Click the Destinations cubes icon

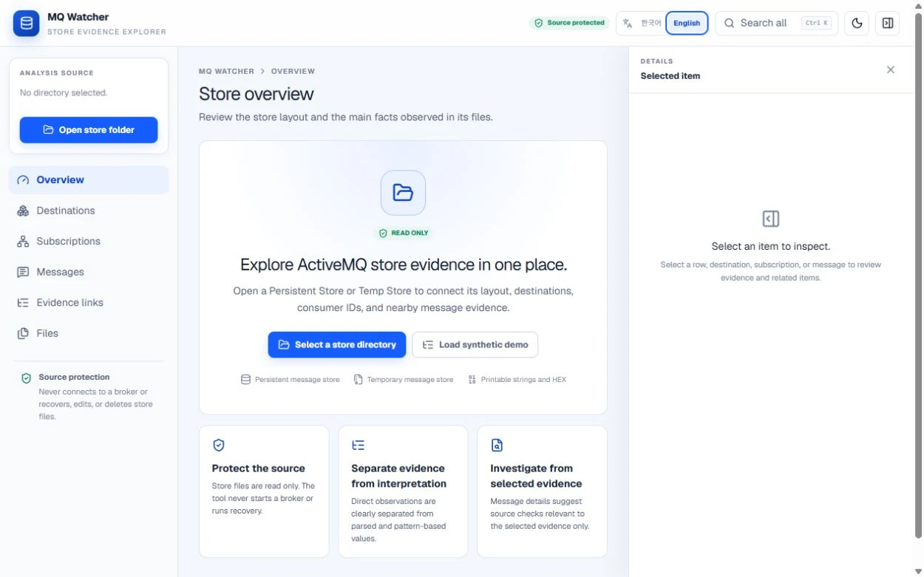coord(23,211)
